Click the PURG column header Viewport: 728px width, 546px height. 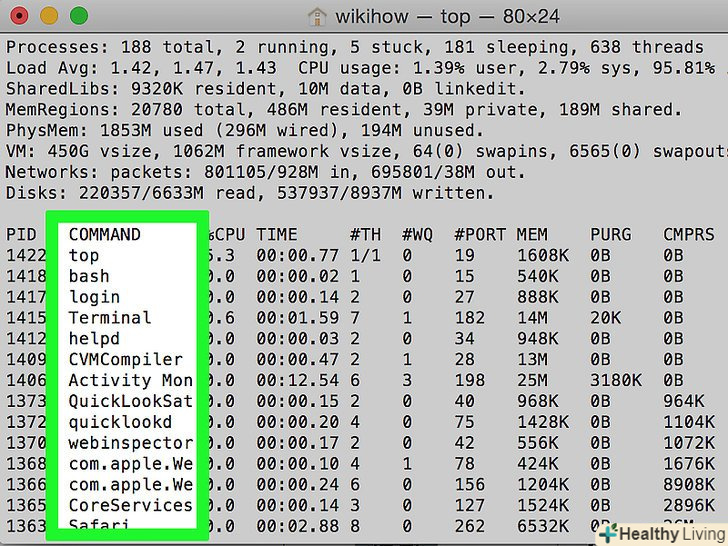[x=611, y=234]
